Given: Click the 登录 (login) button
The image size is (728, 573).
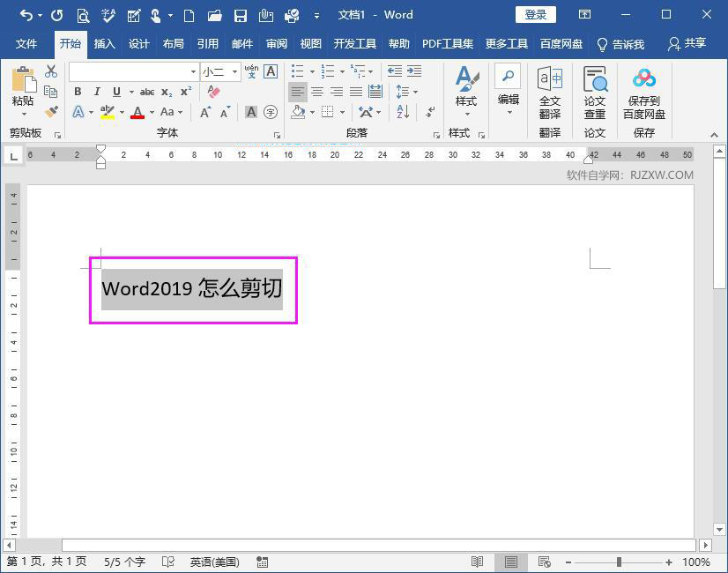Looking at the screenshot, I should tap(535, 14).
